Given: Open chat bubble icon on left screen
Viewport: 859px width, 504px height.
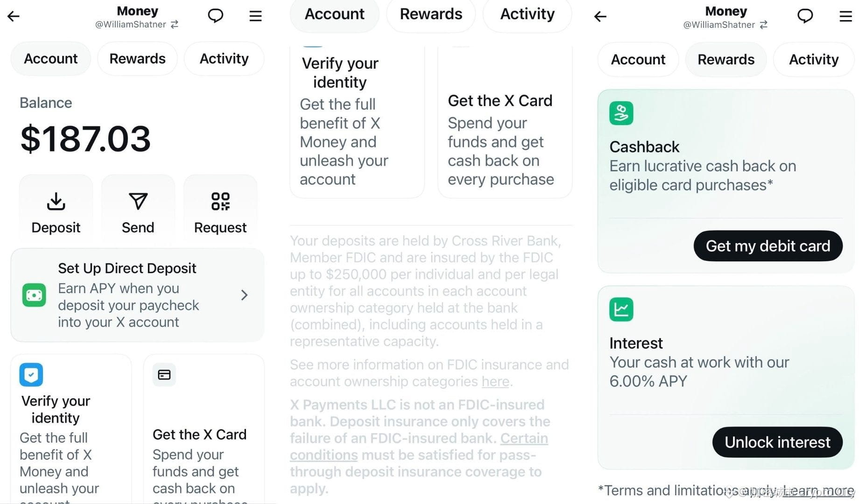Looking at the screenshot, I should [215, 16].
